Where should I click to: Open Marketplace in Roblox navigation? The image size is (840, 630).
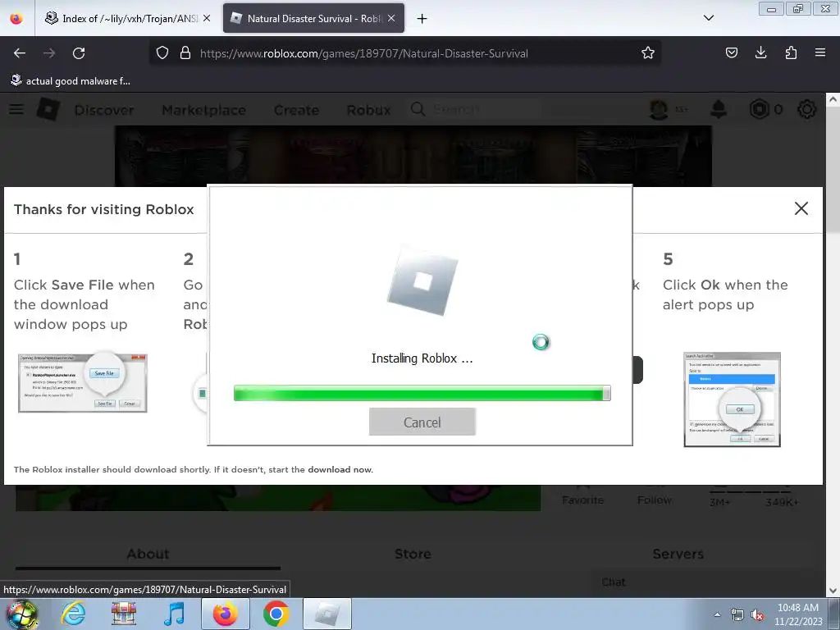tap(203, 110)
